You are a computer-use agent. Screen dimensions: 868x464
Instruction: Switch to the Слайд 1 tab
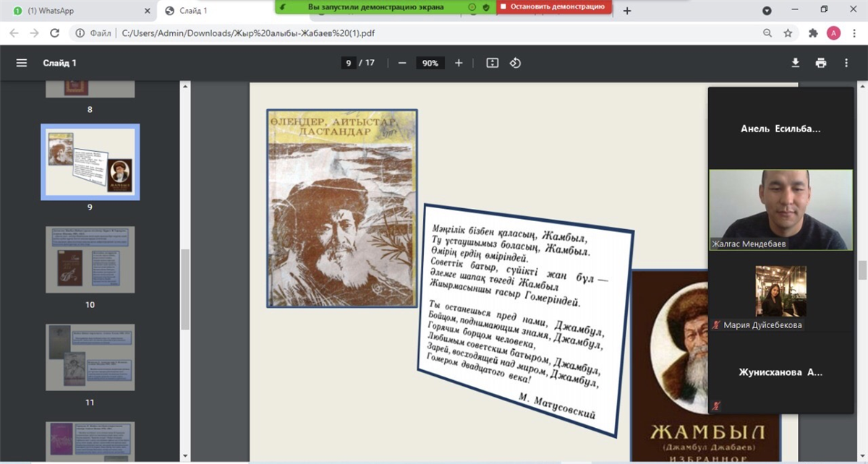(x=217, y=11)
